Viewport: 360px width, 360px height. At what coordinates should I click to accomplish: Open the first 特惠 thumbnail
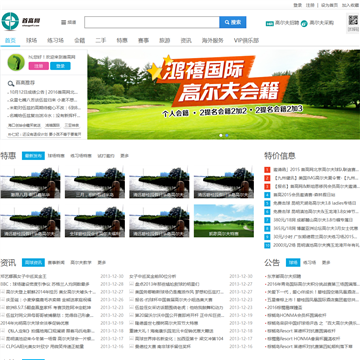point(30,183)
